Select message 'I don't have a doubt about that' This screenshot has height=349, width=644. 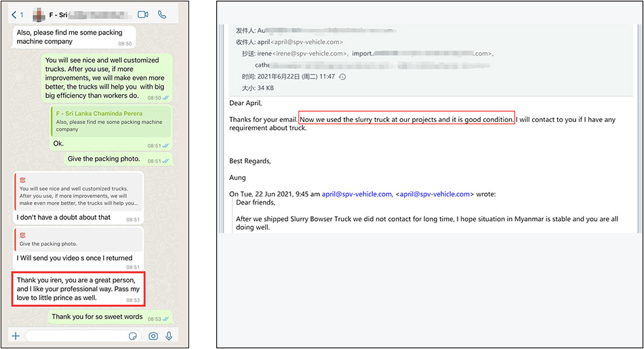click(x=79, y=198)
